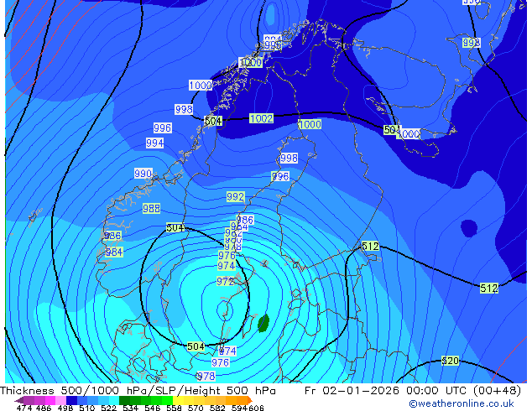Click the 978 isobar label at bottom
The width and height of the screenshot is (532, 411).
coord(206,376)
